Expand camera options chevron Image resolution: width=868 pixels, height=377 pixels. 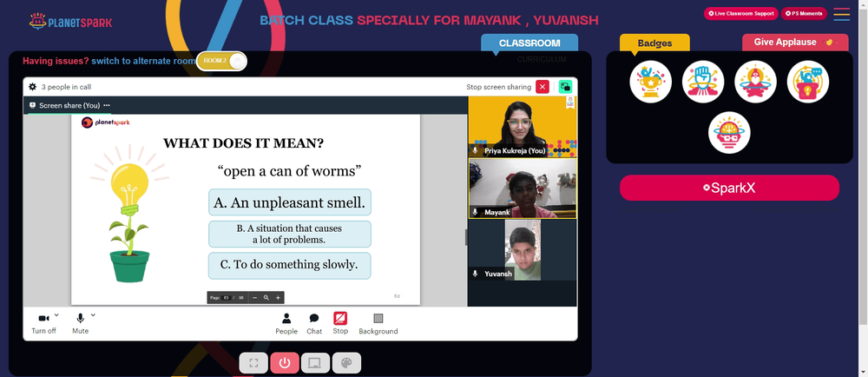click(x=56, y=315)
